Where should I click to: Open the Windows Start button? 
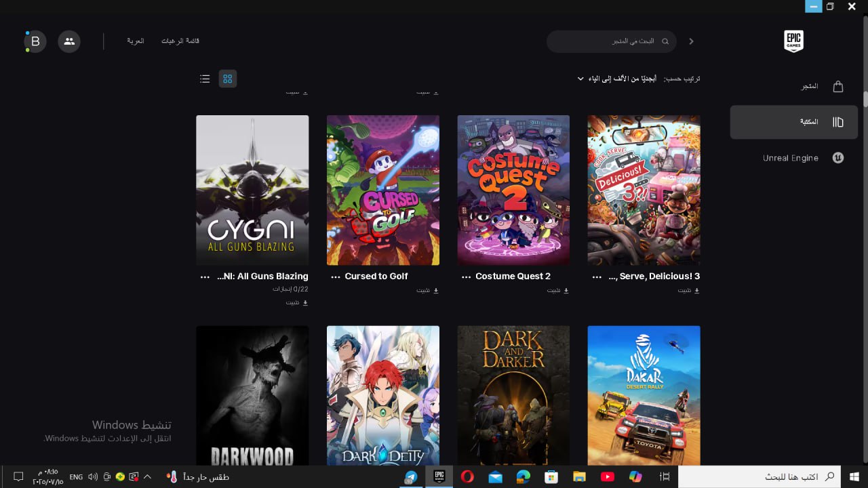tap(854, 476)
